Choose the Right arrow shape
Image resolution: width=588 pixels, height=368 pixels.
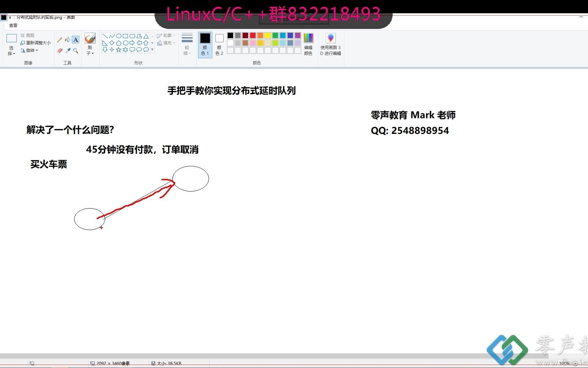pyautogui.click(x=132, y=43)
